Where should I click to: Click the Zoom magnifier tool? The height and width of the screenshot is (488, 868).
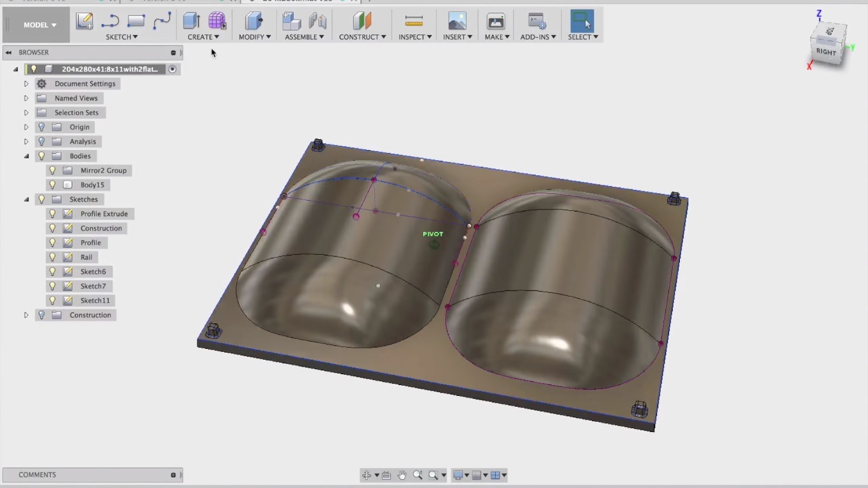click(417, 475)
